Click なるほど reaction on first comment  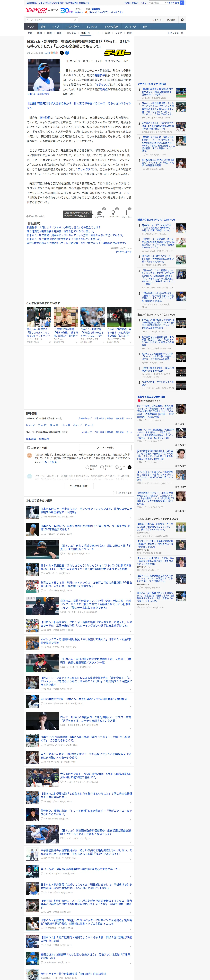[x=106, y=467]
